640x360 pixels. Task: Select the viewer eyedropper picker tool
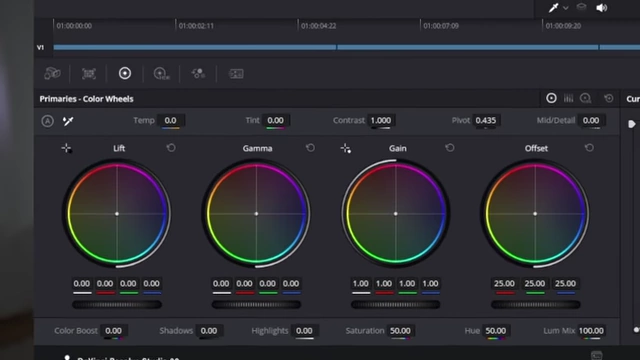[x=553, y=8]
